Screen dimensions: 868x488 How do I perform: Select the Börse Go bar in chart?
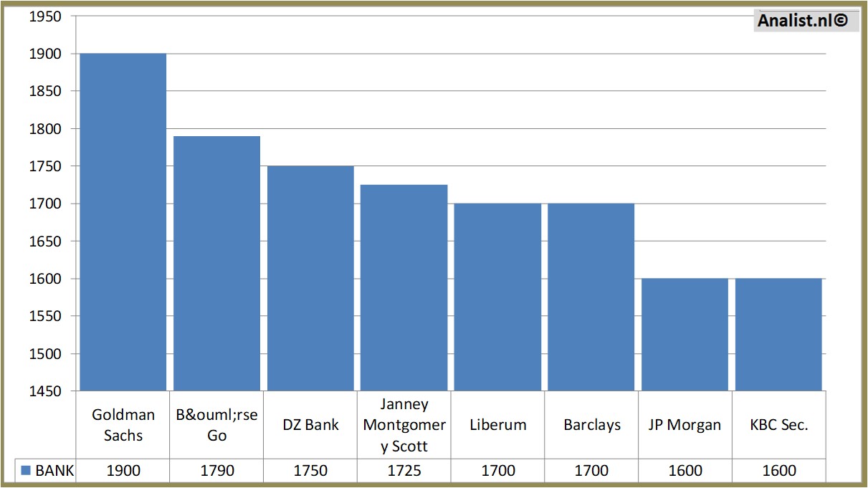pos(216,264)
